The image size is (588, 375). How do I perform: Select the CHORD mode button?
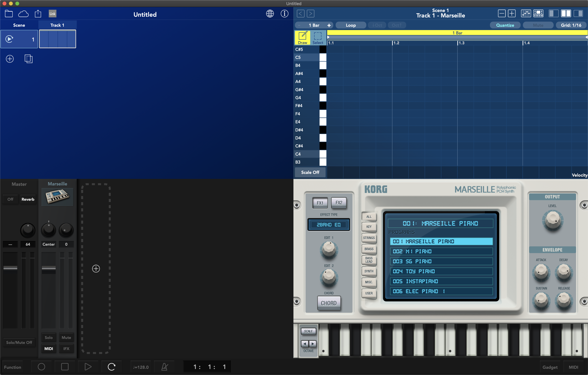pos(329,303)
